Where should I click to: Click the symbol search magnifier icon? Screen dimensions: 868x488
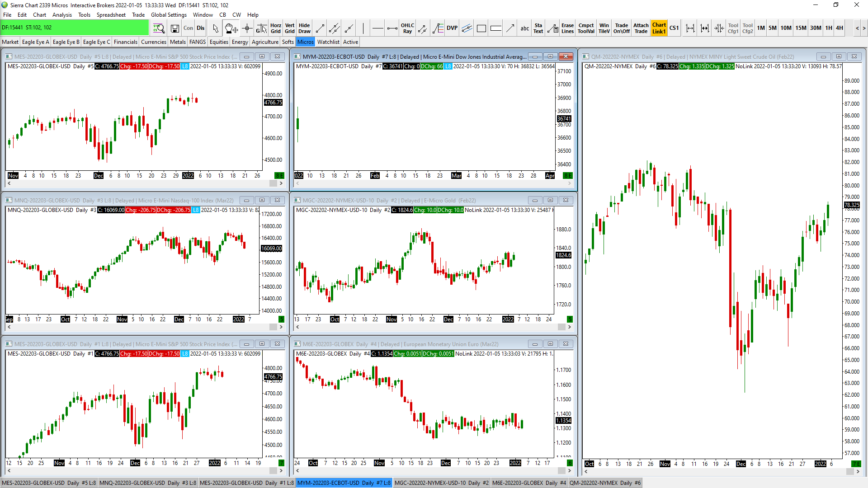click(x=159, y=28)
